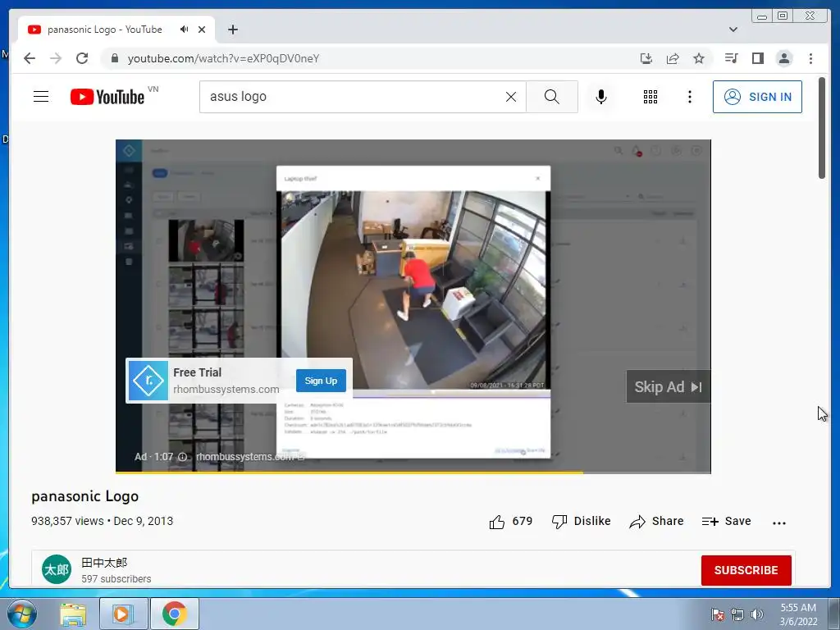Click the Chrome taskbar icon

pyautogui.click(x=174, y=614)
